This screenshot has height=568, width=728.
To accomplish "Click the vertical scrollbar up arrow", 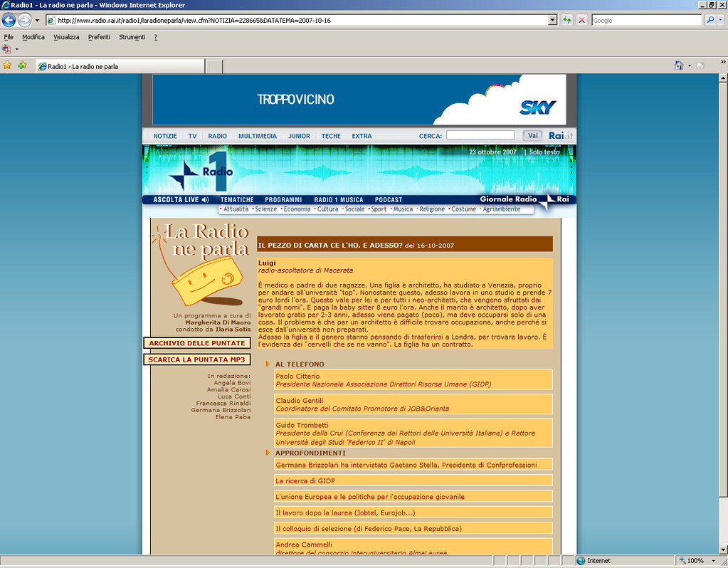I will (723, 78).
